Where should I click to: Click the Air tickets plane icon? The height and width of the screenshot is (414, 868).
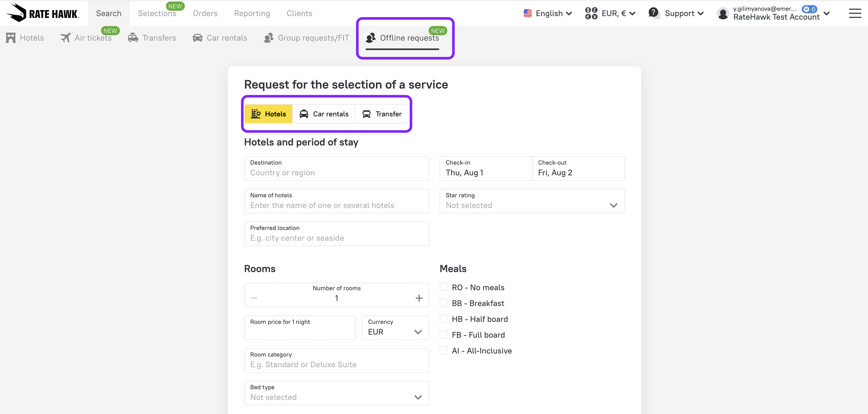pos(65,38)
